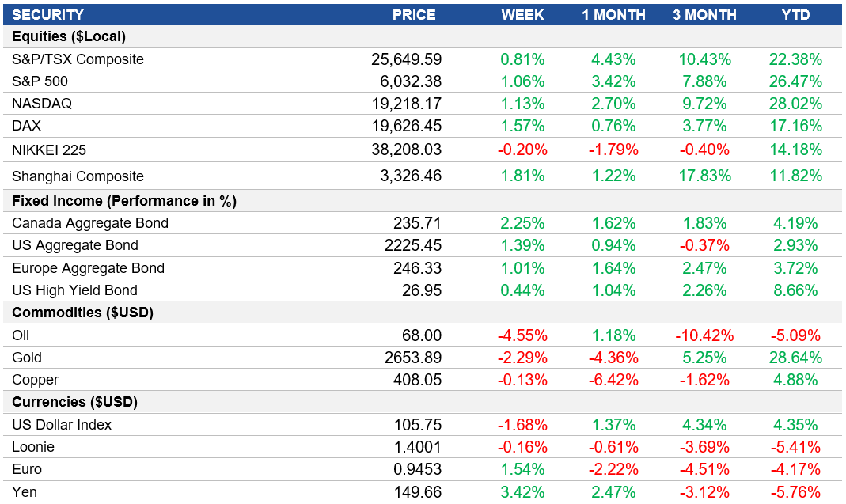Sort by the 1 MONTH column header
846x504 pixels.
[x=613, y=14]
